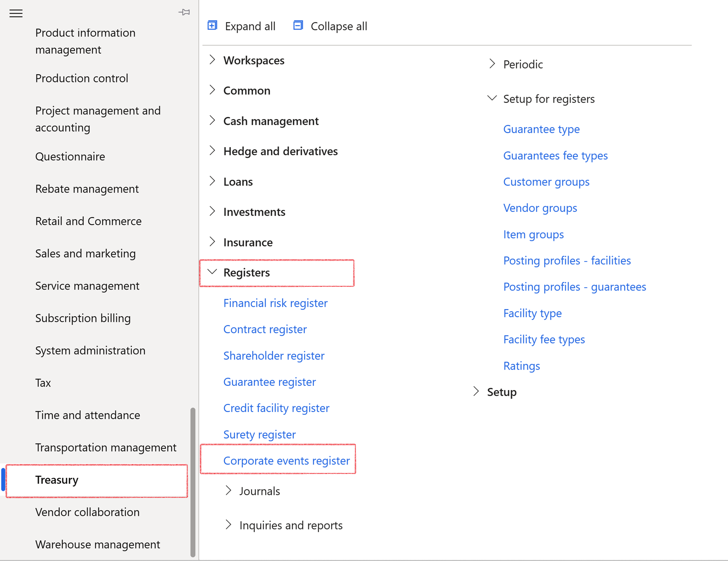Open the hamburger navigation menu

pos(16,13)
